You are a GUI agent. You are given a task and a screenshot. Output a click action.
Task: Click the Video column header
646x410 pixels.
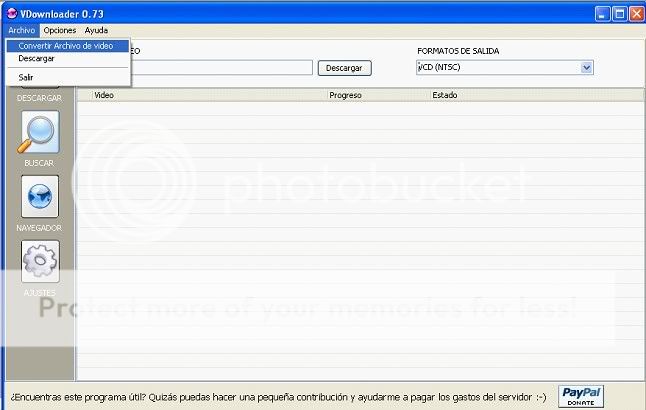point(210,95)
